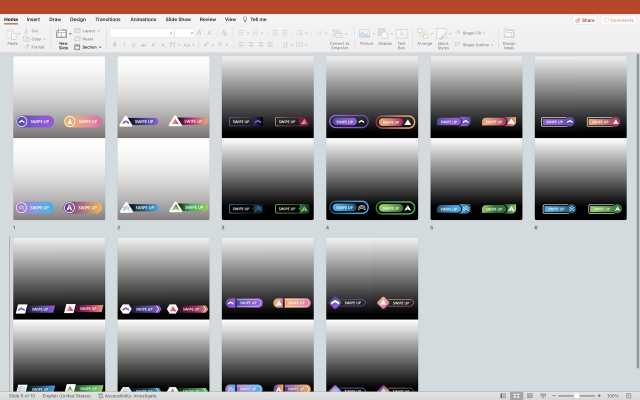Expand the Section dropdown
The height and width of the screenshot is (400, 640).
89,47
